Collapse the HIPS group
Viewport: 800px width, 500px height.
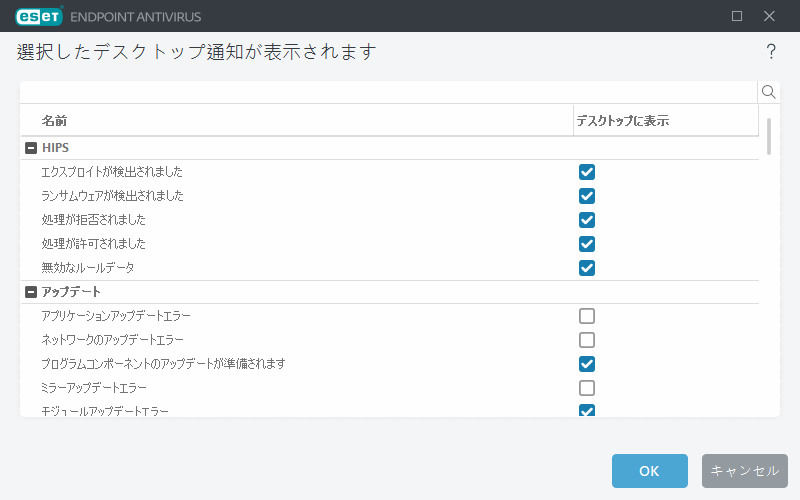(31, 148)
